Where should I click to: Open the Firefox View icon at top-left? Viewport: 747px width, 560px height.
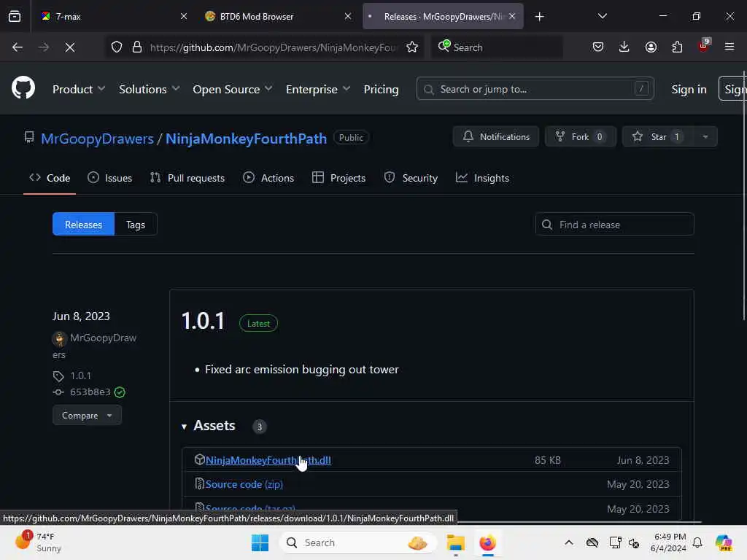click(15, 16)
